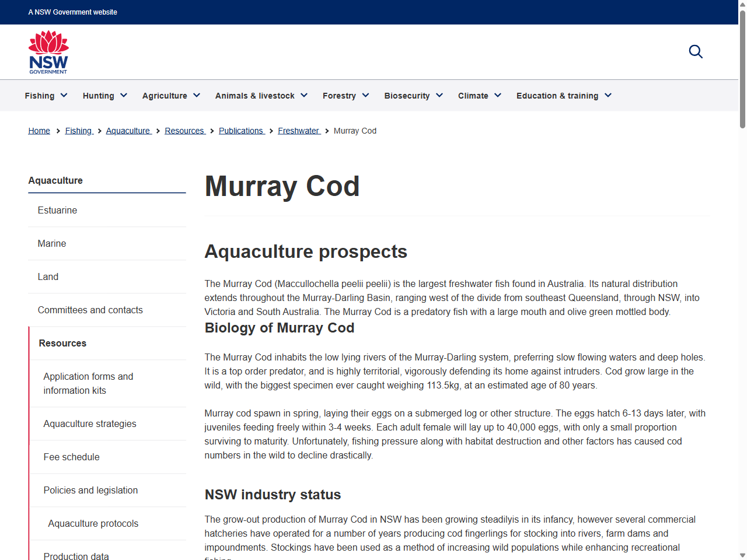Expand the Fishing dropdown menu
Viewport: 747px width, 560px height.
click(x=46, y=95)
